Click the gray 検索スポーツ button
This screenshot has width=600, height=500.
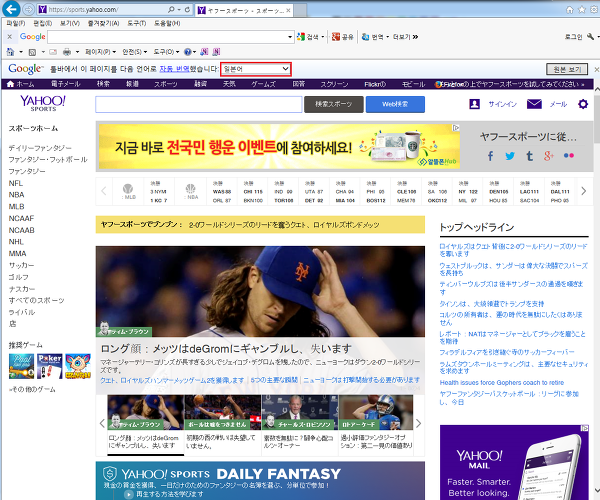[x=334, y=104]
